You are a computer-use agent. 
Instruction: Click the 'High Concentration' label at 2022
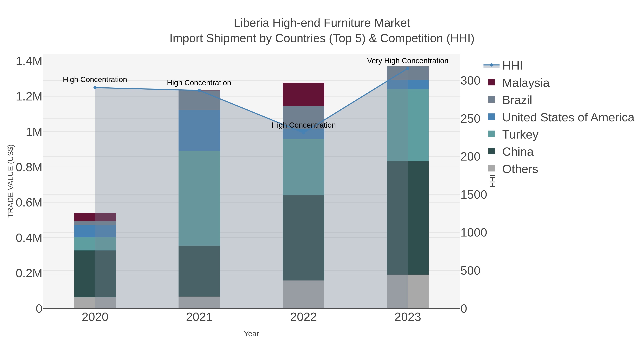pyautogui.click(x=304, y=125)
